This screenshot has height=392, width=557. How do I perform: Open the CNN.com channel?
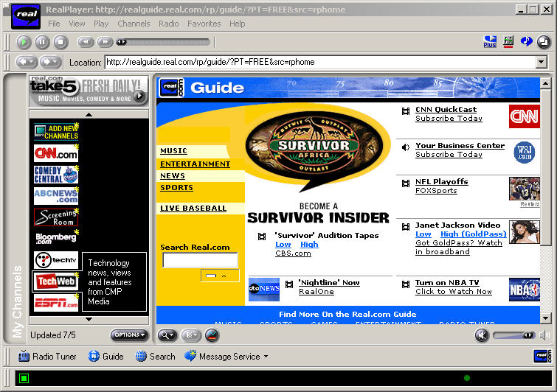[x=55, y=153]
